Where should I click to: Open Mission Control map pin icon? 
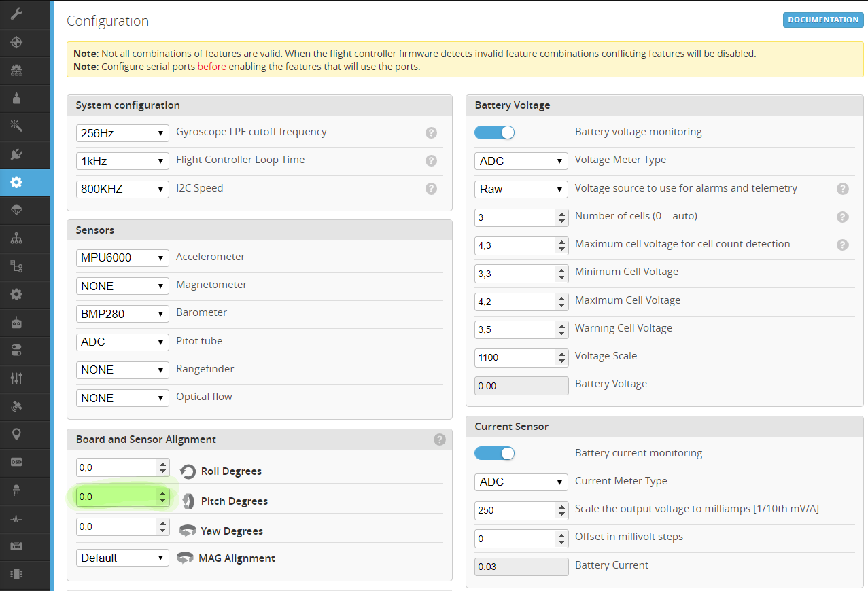[x=16, y=434]
